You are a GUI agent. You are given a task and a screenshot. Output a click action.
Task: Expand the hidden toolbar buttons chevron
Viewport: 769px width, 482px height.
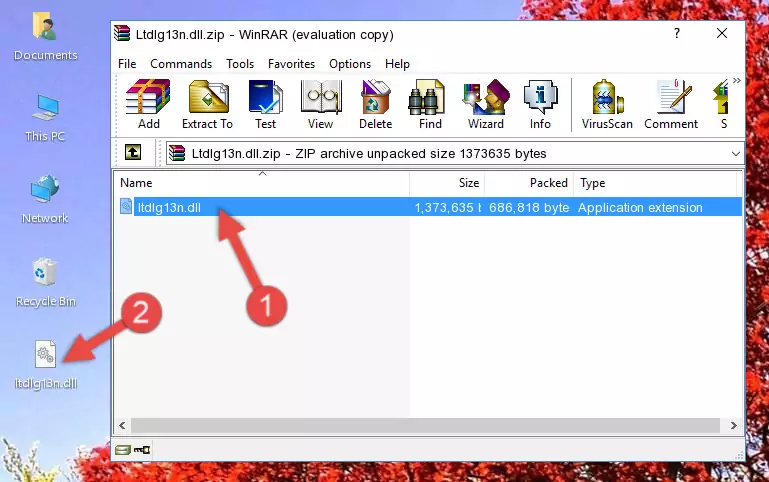point(737,81)
